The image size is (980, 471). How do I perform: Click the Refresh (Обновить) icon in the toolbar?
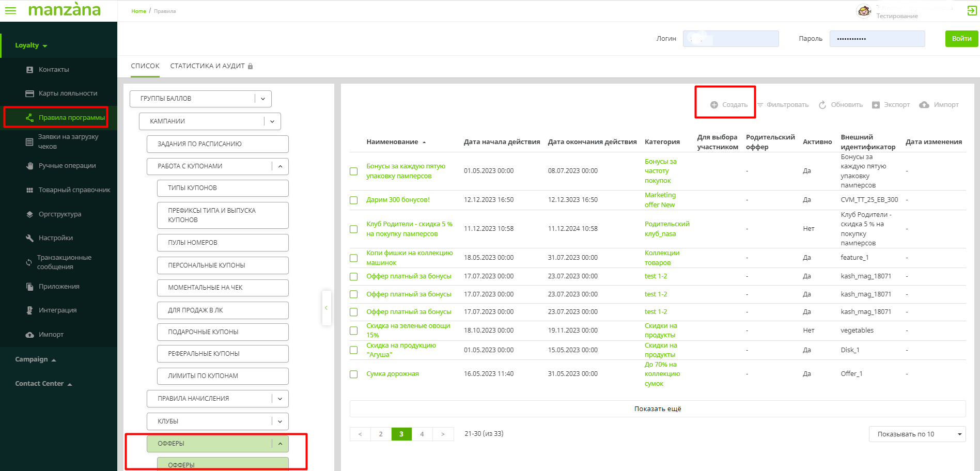click(822, 105)
